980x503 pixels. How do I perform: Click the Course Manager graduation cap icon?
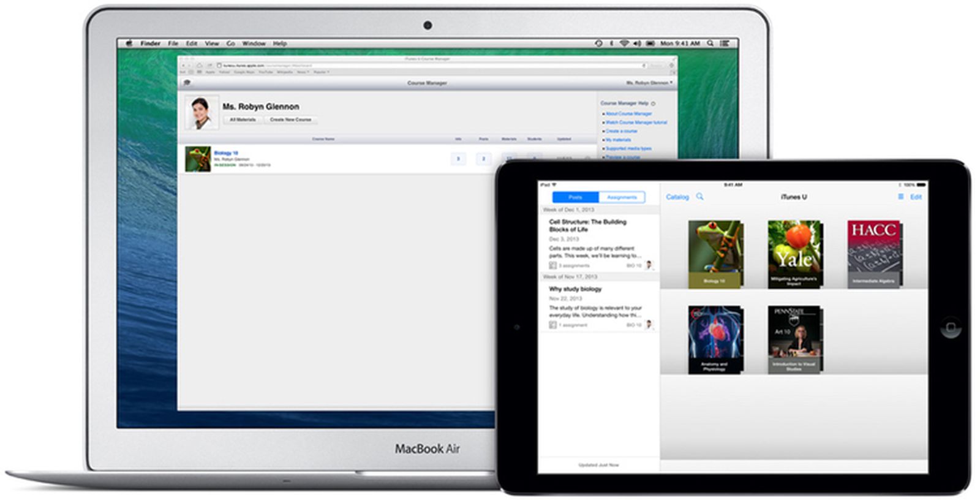[x=187, y=83]
